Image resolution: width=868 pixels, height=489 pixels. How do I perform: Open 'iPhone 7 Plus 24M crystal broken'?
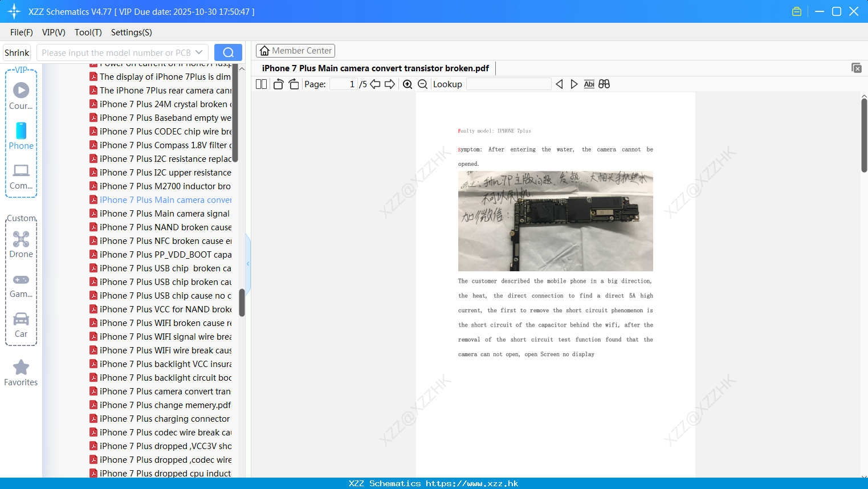click(165, 104)
